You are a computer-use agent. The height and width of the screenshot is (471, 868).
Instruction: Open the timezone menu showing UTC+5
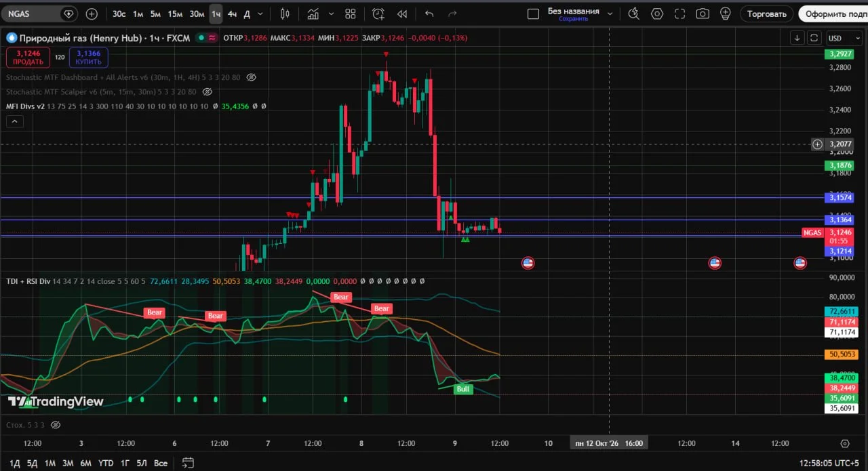(828, 463)
